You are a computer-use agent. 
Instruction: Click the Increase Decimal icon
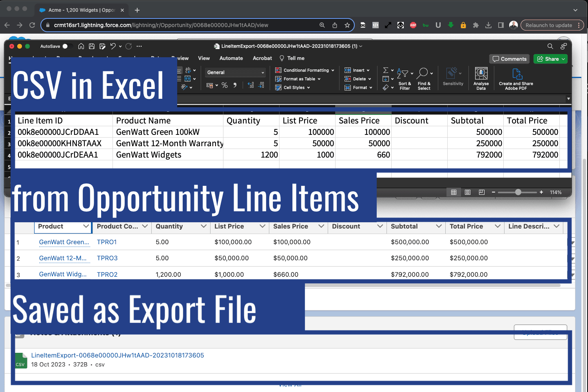pos(251,85)
